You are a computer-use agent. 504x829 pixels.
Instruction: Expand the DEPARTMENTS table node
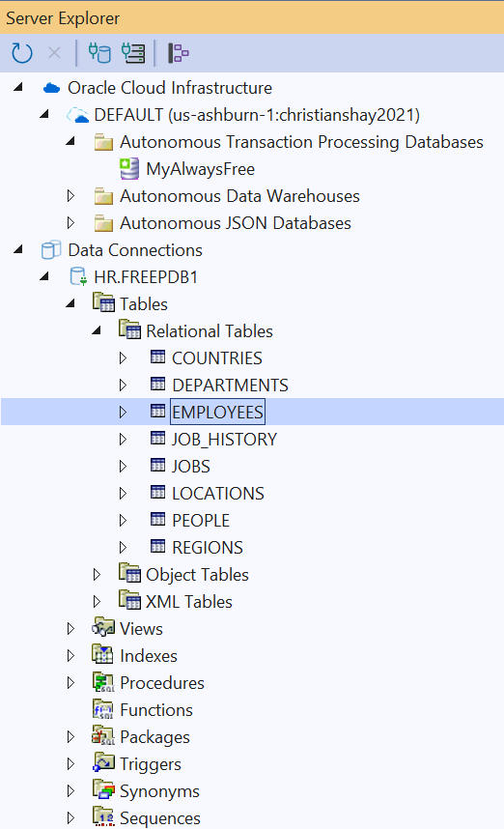pos(123,385)
